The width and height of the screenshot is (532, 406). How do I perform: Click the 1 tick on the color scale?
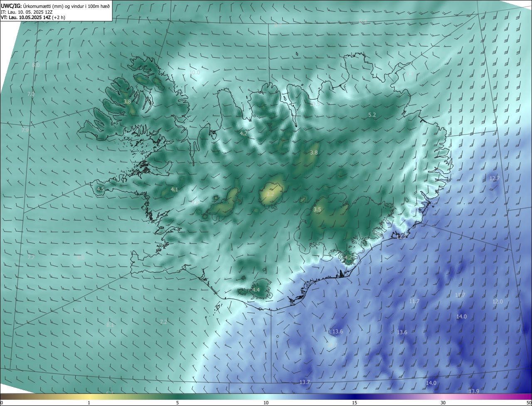(x=89, y=403)
